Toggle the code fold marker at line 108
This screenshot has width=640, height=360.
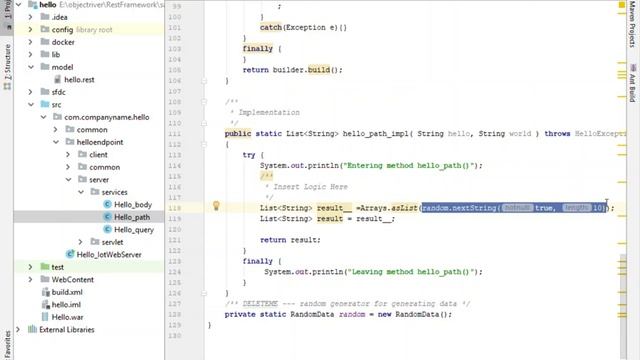204,102
